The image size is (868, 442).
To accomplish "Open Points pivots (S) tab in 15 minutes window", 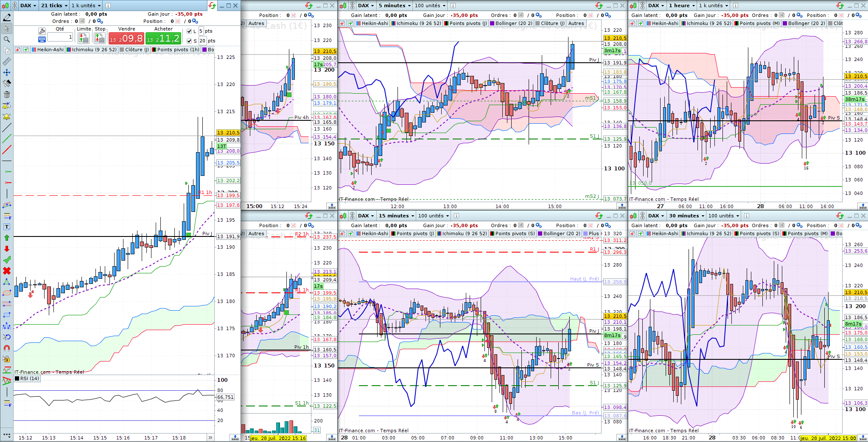I will (x=512, y=234).
